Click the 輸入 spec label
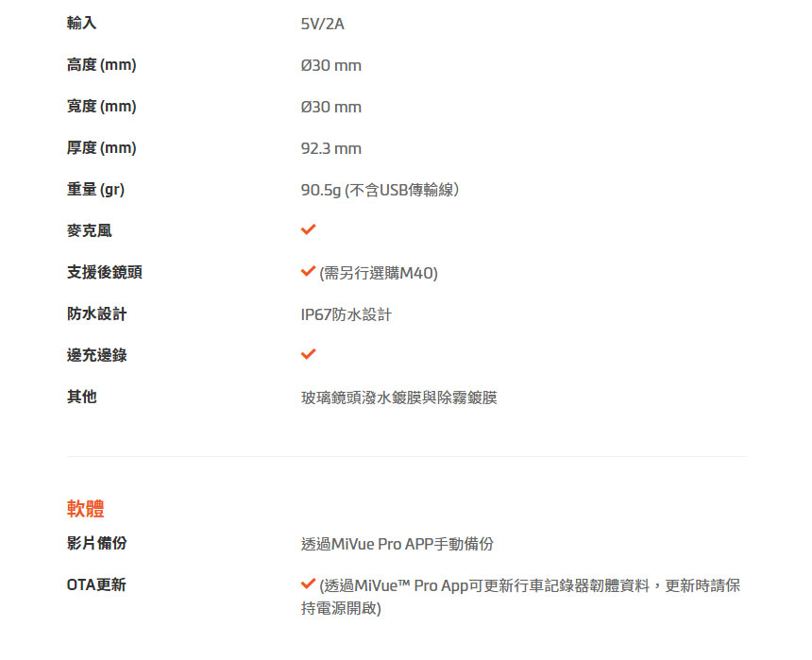Viewport: 812px width, 660px height. 81,23
